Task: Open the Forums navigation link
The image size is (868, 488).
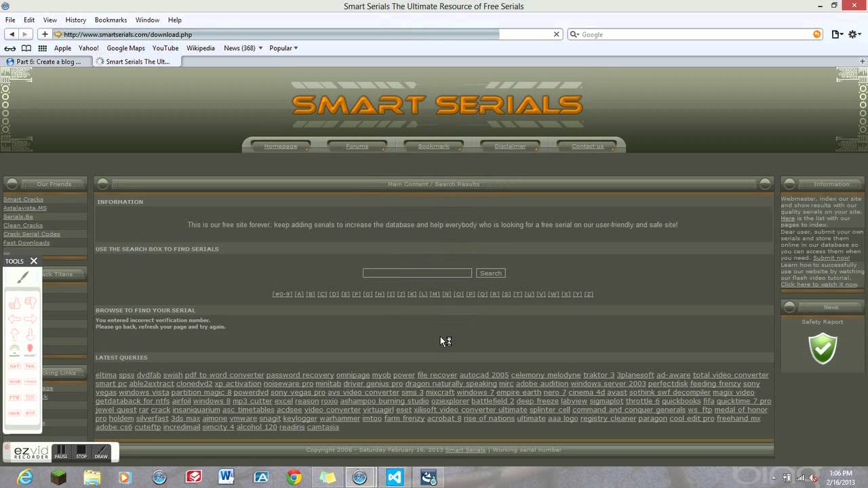Action: 357,146
